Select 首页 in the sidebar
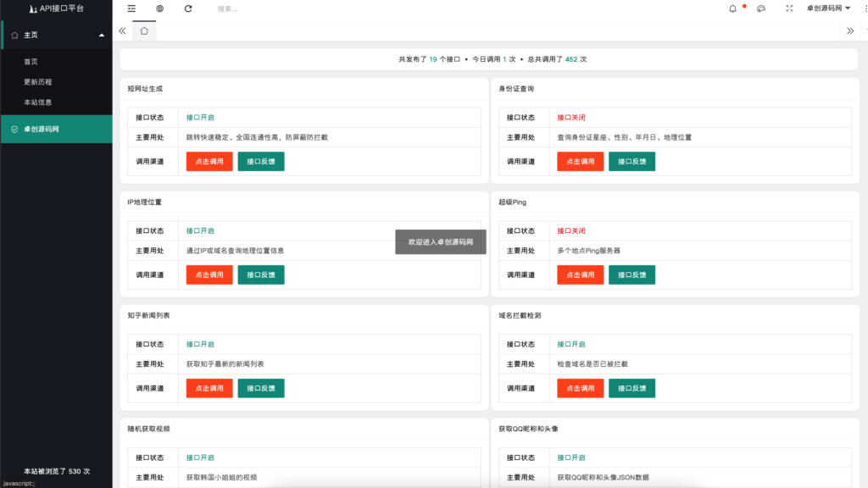Screen dimensions: 868x488 coord(31,61)
